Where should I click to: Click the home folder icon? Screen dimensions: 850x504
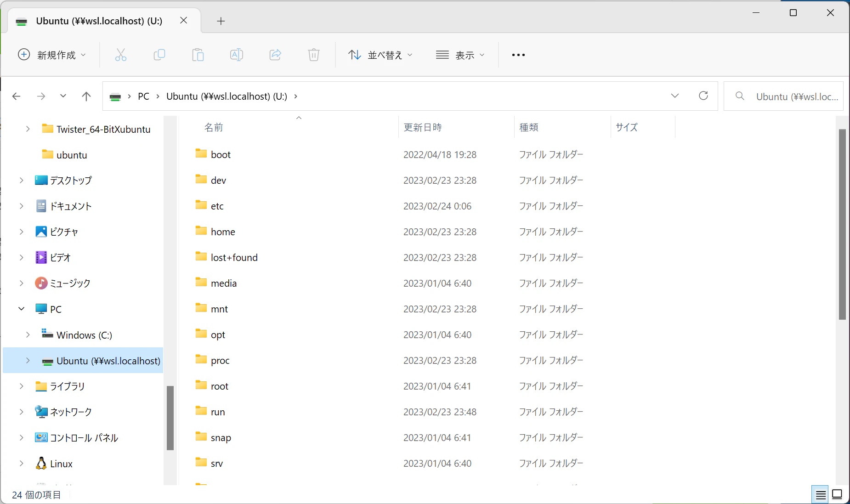click(201, 231)
